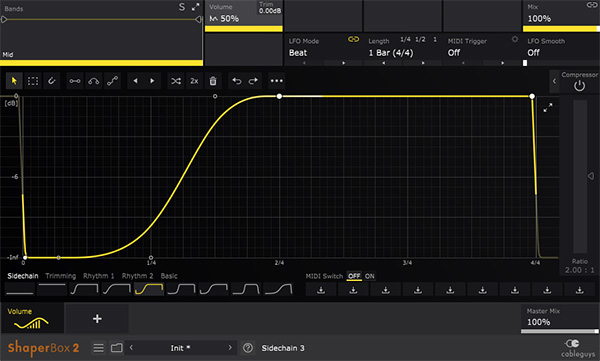Choose the marquee selection tool
The height and width of the screenshot is (361, 600).
33,81
